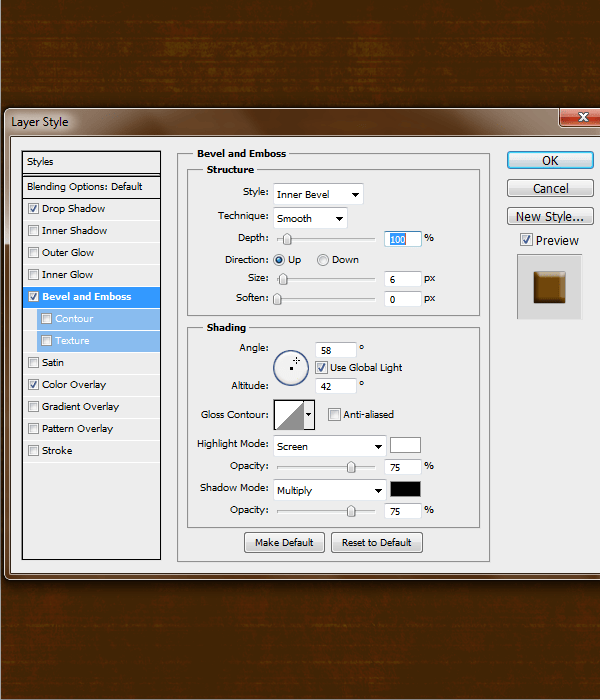Click the Depth percentage input field
The width and height of the screenshot is (600, 700).
(x=403, y=239)
